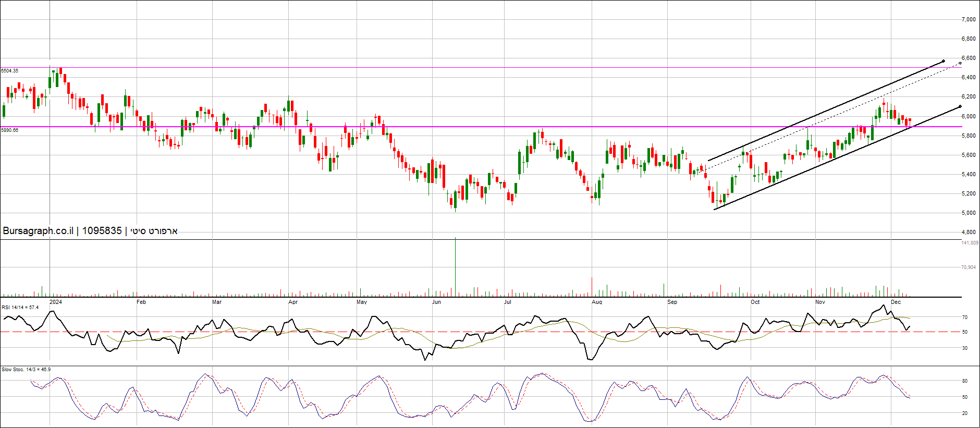
Task: Click the Aug label on time axis
Action: (x=597, y=302)
